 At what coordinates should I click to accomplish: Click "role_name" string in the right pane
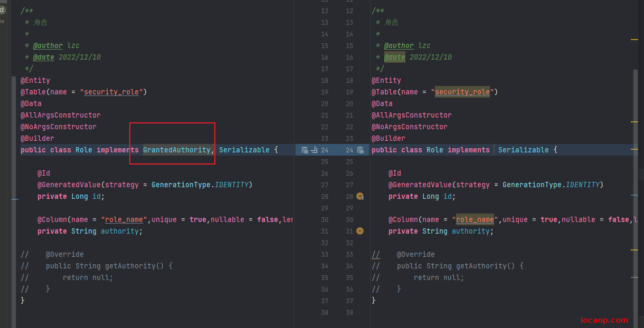(x=475, y=220)
